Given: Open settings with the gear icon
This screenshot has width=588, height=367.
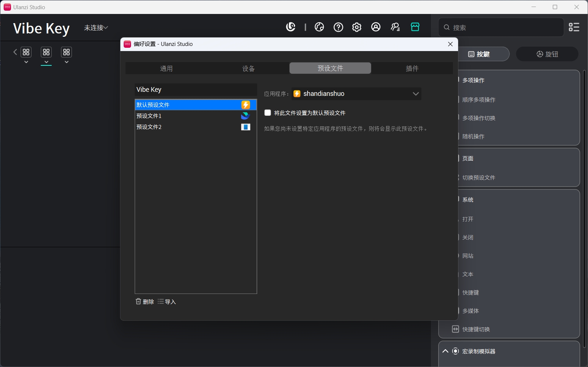Looking at the screenshot, I should [x=357, y=27].
